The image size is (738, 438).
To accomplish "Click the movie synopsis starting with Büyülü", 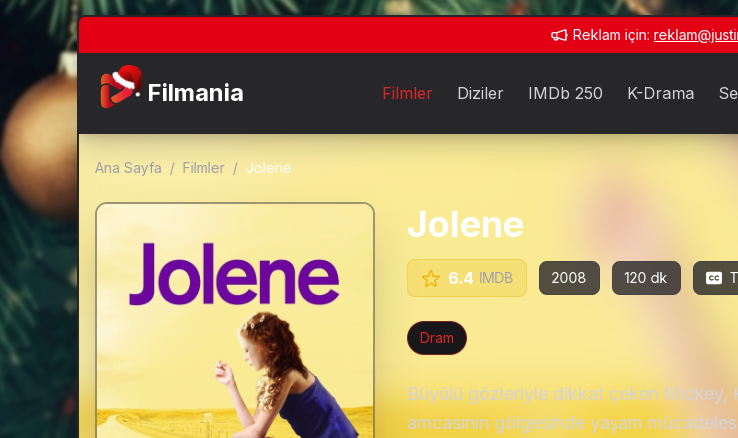I will click(572, 408).
